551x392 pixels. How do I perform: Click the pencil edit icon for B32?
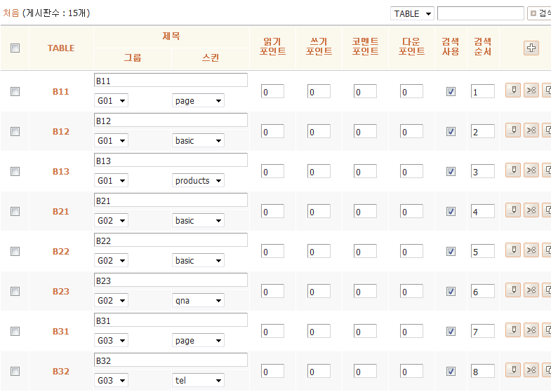pyautogui.click(x=513, y=370)
